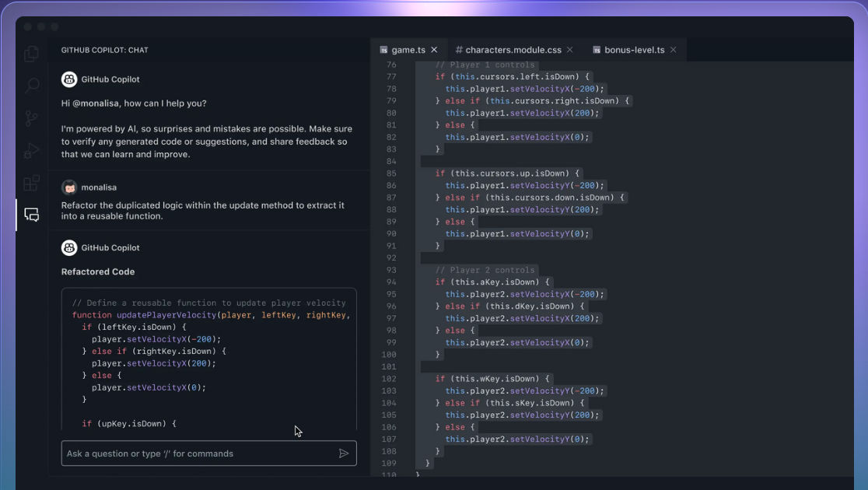Image resolution: width=868 pixels, height=490 pixels.
Task: Open the Extensions icon in activity bar
Action: [x=32, y=183]
